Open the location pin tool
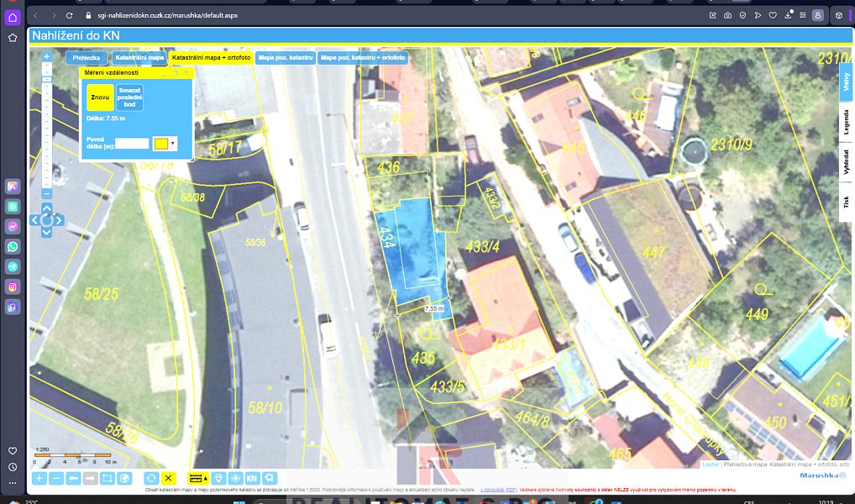855x504 pixels. [x=218, y=478]
